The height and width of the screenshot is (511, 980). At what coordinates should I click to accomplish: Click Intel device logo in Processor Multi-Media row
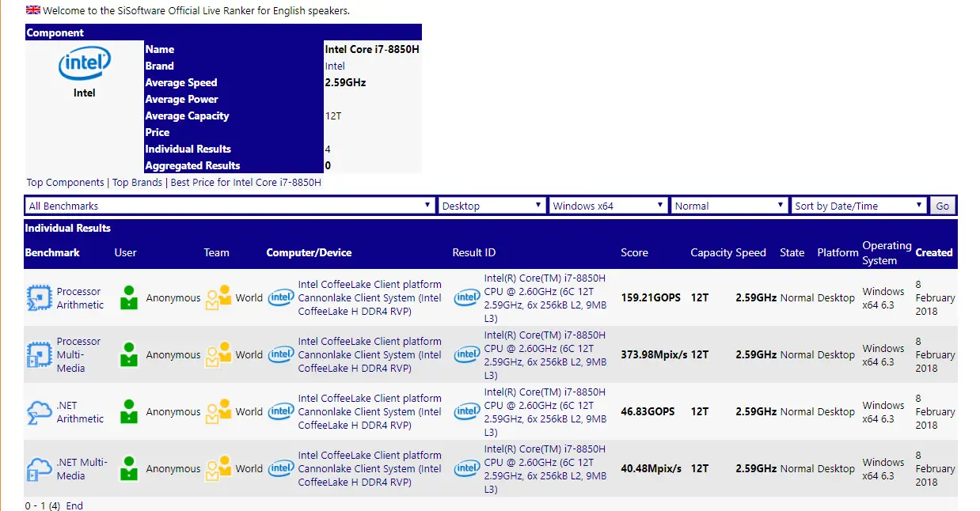point(281,355)
